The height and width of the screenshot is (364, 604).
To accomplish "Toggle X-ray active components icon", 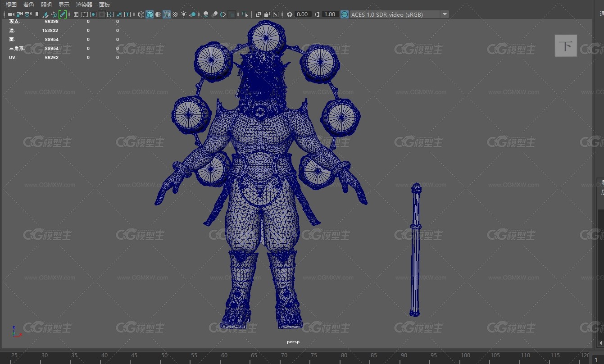I will pyautogui.click(x=267, y=14).
